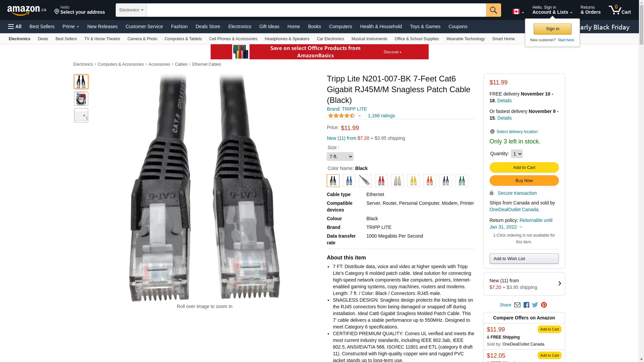The image size is (644, 362).
Task: Share on Twitter icon
Action: click(535, 305)
